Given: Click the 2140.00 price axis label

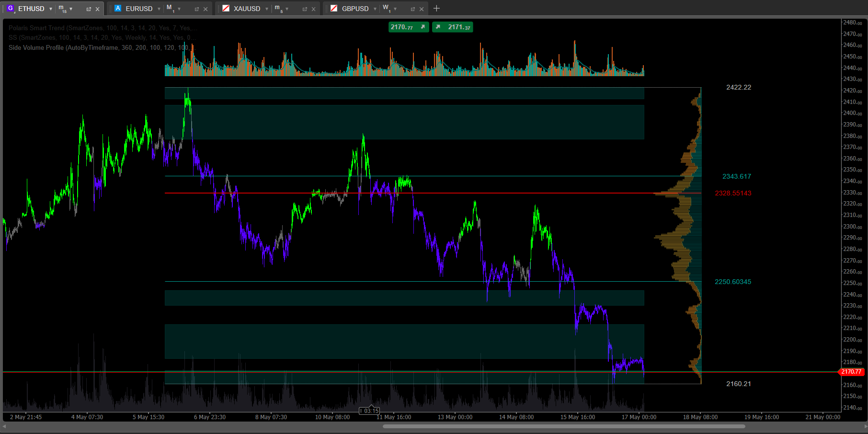Looking at the screenshot, I should click(852, 408).
